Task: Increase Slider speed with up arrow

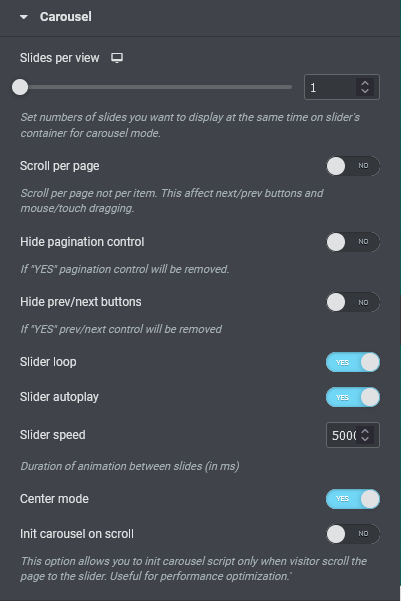Action: click(365, 431)
